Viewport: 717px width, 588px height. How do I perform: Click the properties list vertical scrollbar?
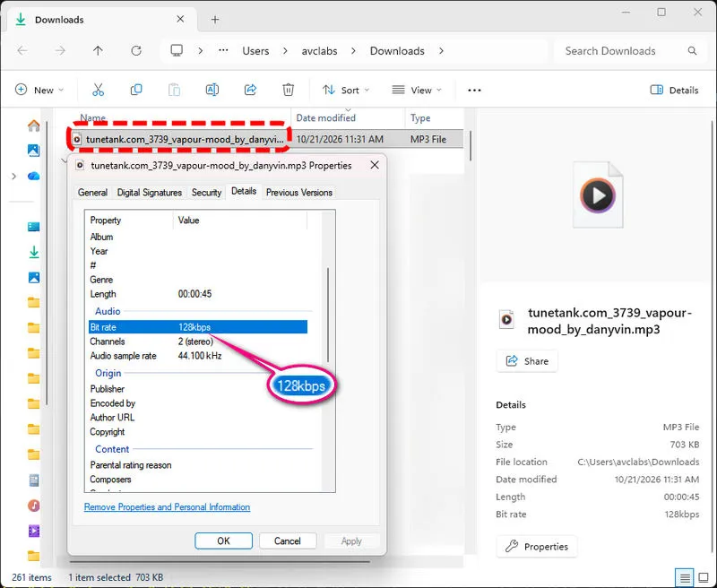[x=328, y=316]
